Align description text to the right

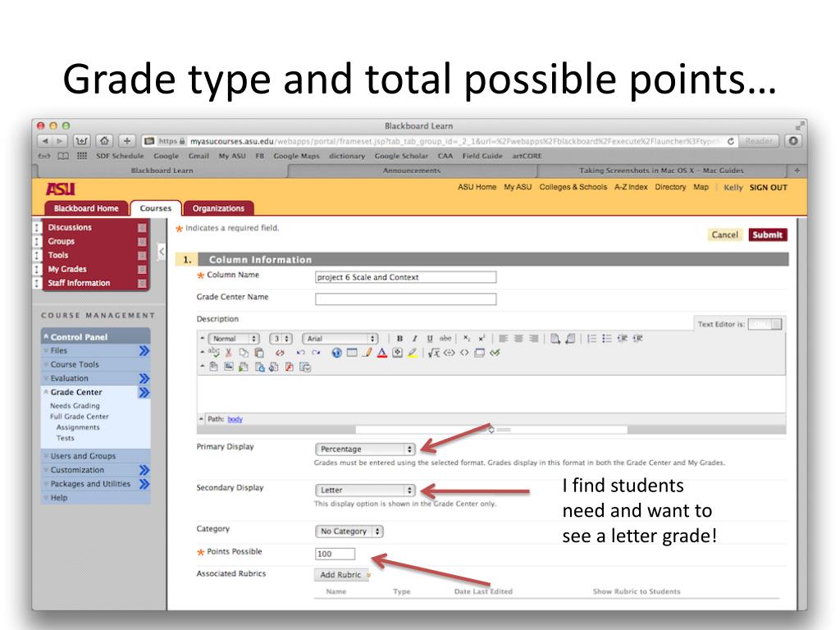coord(533,339)
